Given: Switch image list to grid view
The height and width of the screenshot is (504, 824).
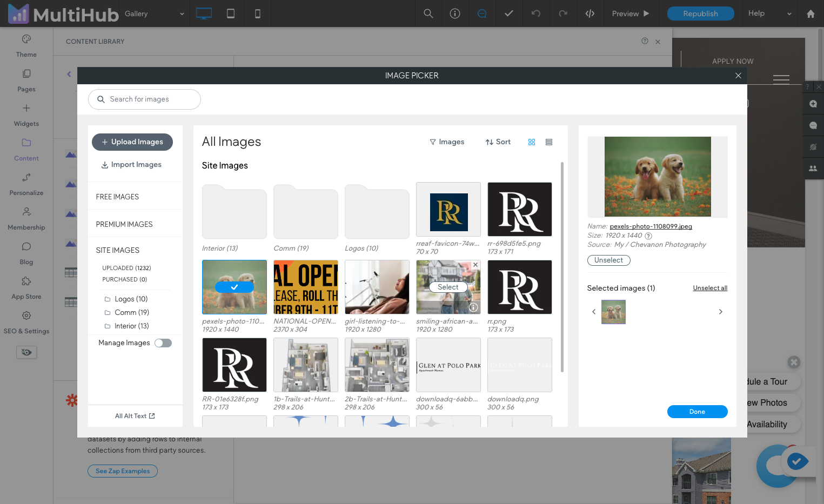Looking at the screenshot, I should pyautogui.click(x=532, y=142).
